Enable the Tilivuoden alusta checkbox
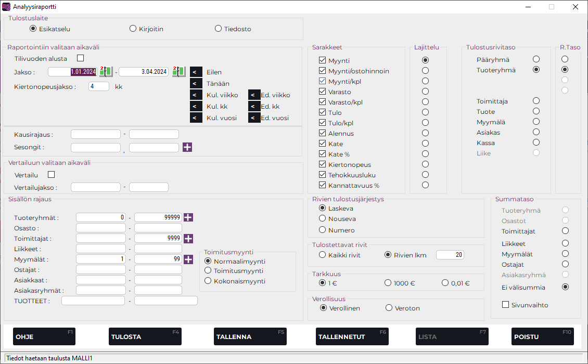The image size is (588, 364). 80,58
